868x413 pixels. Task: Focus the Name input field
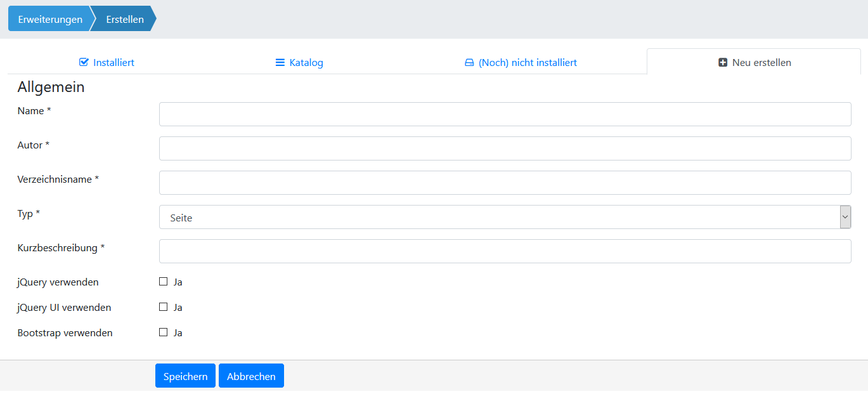505,114
